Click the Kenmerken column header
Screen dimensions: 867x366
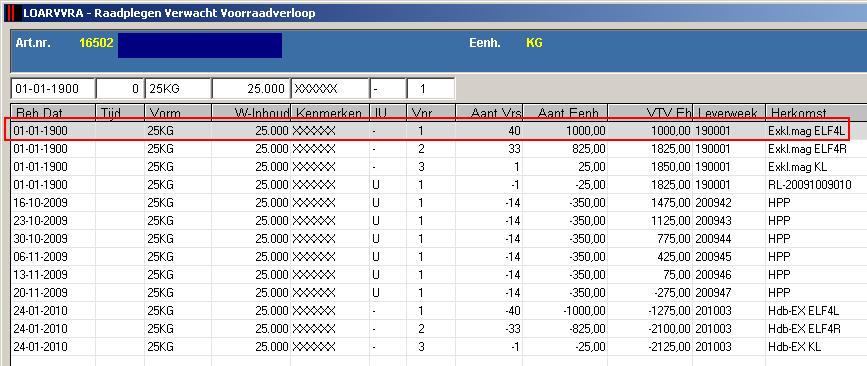(x=330, y=112)
